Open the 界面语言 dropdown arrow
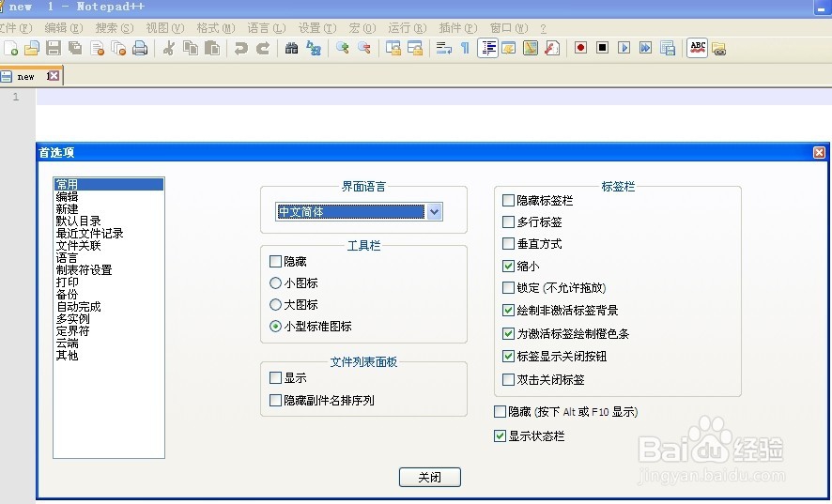The width and height of the screenshot is (832, 504). coord(434,212)
